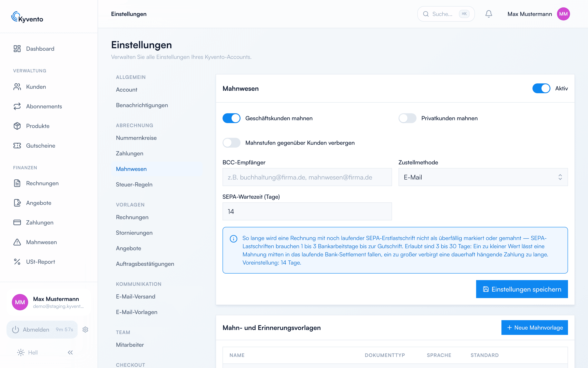Click the SPRACHE column header
Screen dimensions: 588x368
pyautogui.click(x=439, y=355)
